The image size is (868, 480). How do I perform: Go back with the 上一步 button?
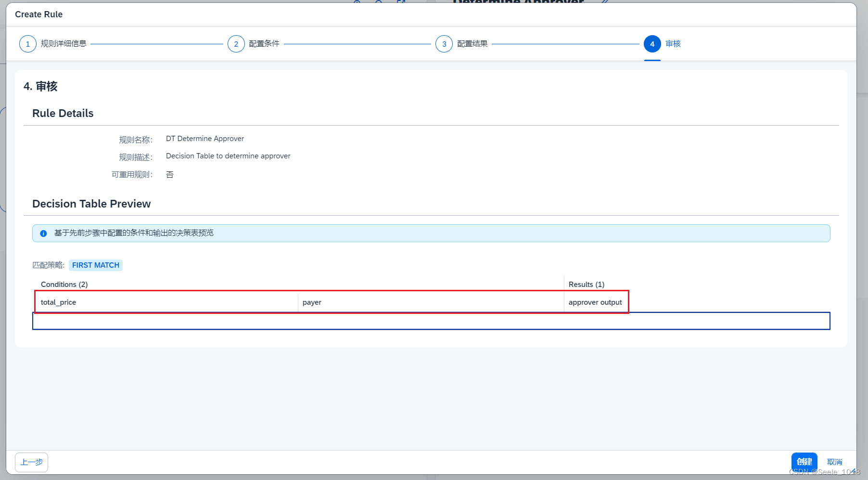(32, 462)
